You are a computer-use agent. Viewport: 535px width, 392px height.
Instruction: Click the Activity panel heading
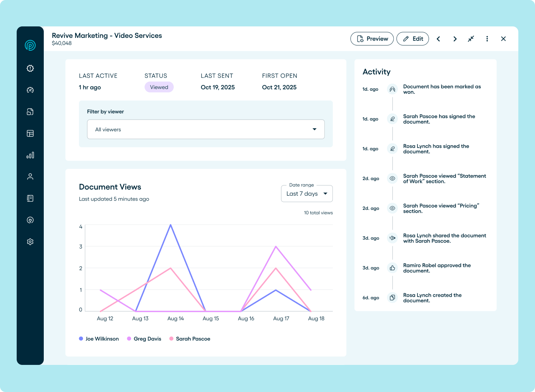(377, 72)
